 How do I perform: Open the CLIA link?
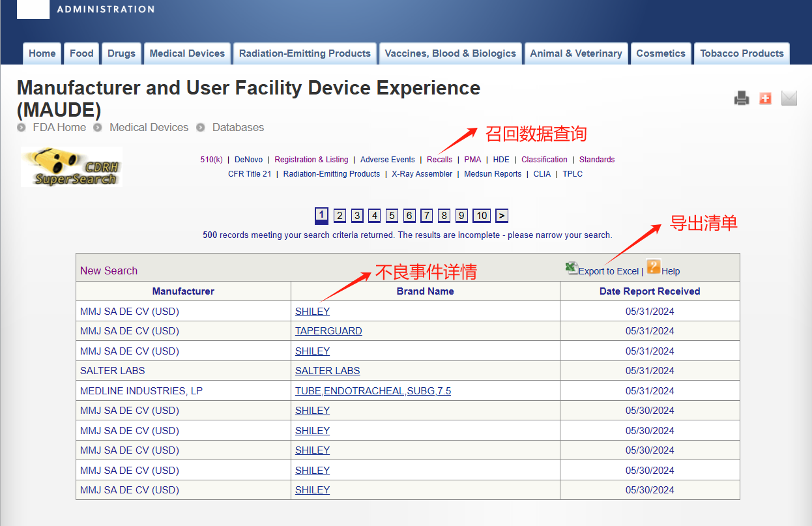542,174
